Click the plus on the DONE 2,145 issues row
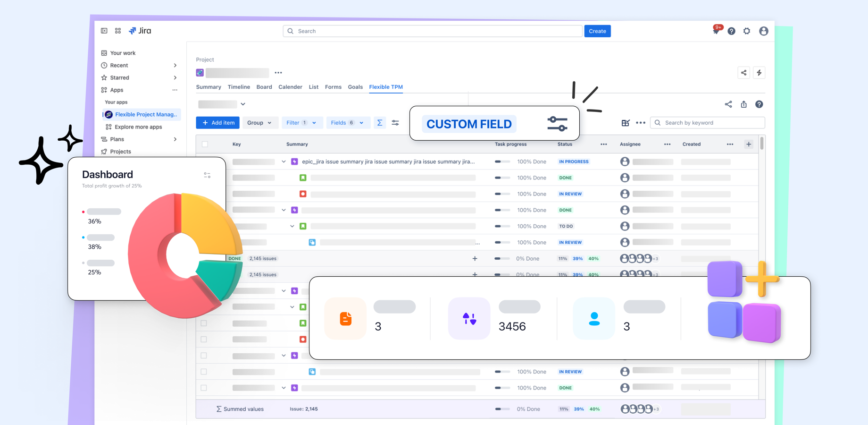This screenshot has height=425, width=868. click(x=475, y=258)
